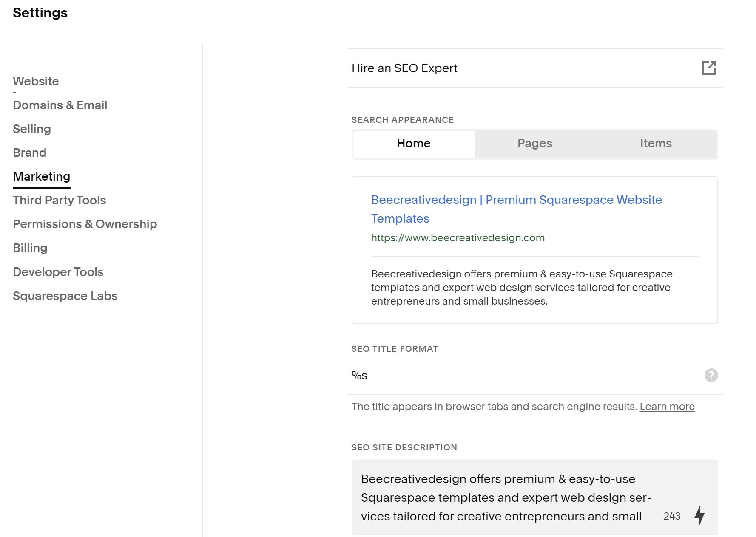Screen dimensions: 756x537
Task: Select Marketing in the settings sidebar
Action: 42,176
